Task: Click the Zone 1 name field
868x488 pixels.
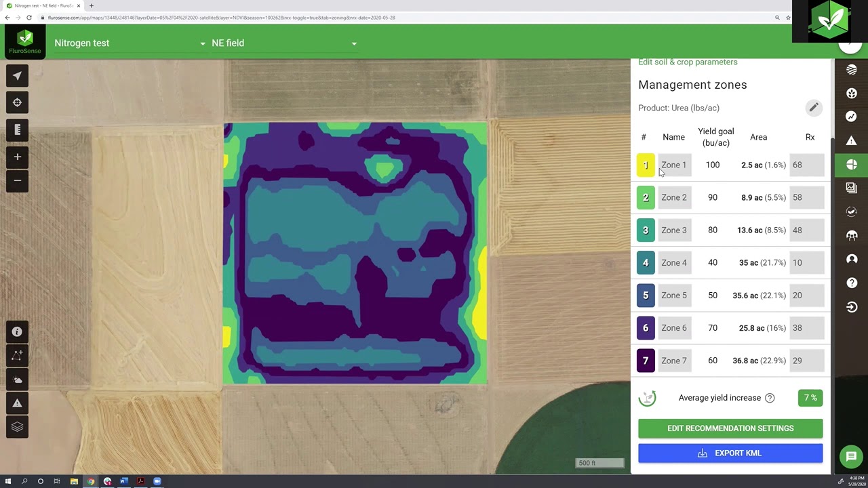Action: [x=674, y=165]
